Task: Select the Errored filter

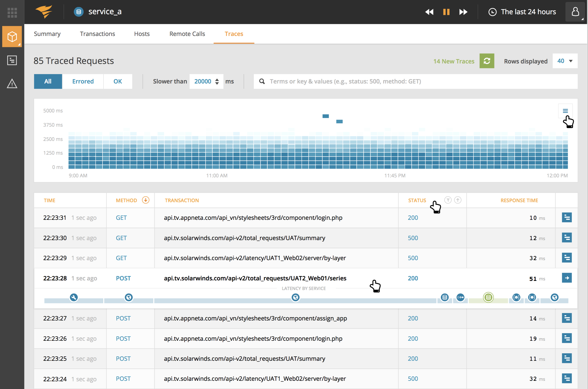Action: pos(83,81)
